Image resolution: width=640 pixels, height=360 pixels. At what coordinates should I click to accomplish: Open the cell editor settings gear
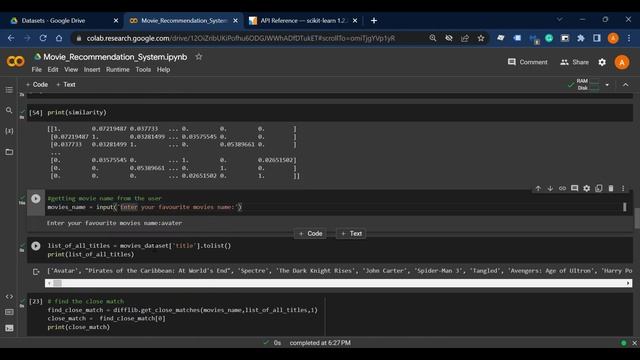coord(587,188)
